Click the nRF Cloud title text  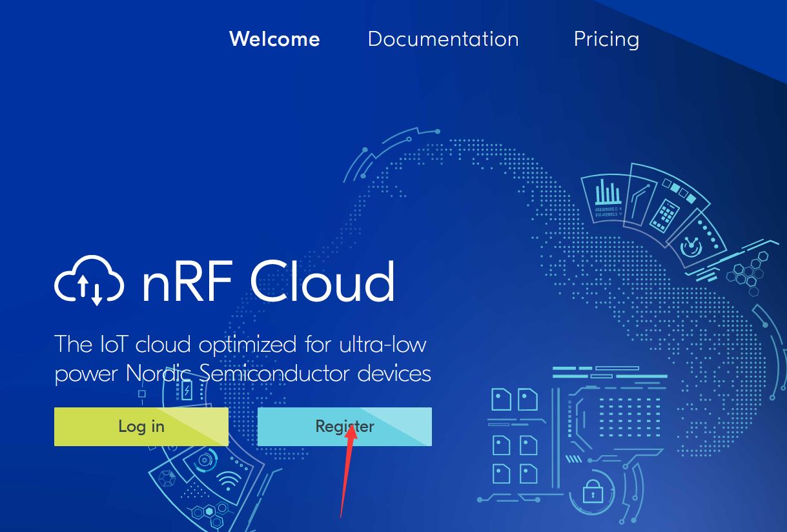coord(268,280)
